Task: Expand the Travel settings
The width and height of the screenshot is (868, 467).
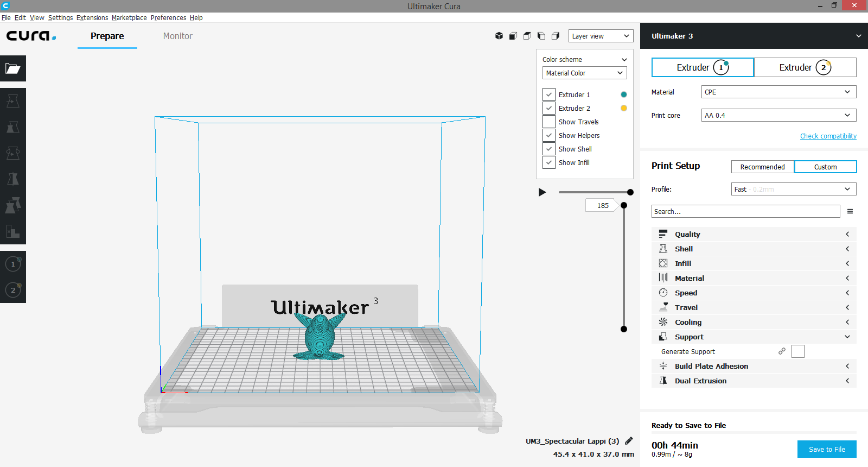Action: click(754, 307)
